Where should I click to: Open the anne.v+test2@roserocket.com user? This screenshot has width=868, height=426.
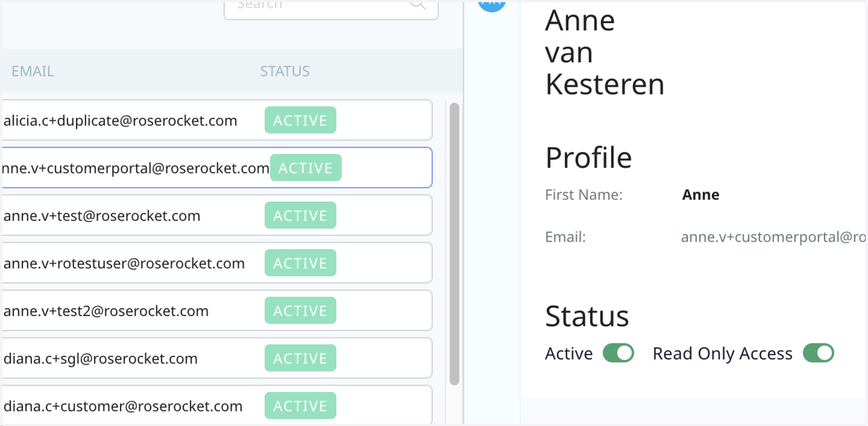click(x=216, y=311)
